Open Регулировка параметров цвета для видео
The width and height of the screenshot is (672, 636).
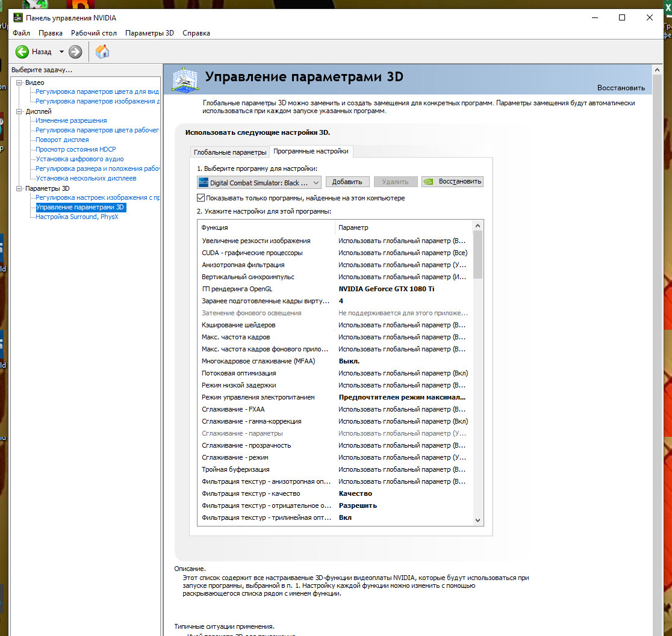tap(98, 91)
